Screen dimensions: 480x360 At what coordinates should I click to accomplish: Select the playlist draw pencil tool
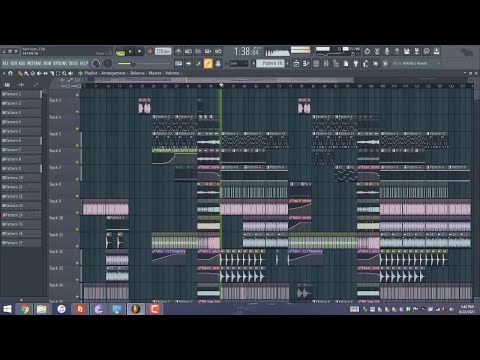pyautogui.click(x=20, y=73)
